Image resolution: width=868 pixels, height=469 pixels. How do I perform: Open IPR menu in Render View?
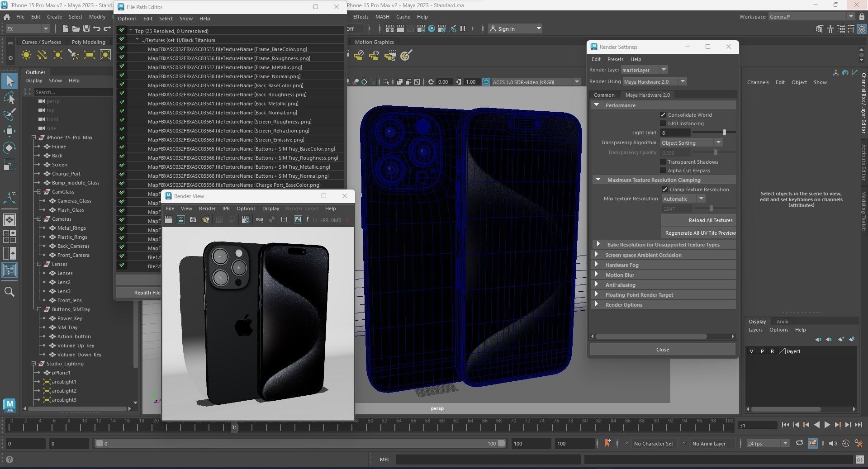(226, 208)
